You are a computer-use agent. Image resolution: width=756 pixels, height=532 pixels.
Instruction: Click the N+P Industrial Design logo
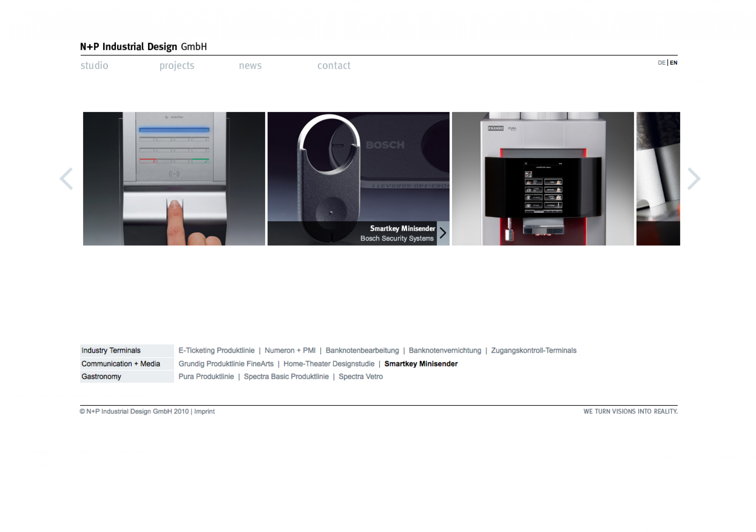pos(144,47)
